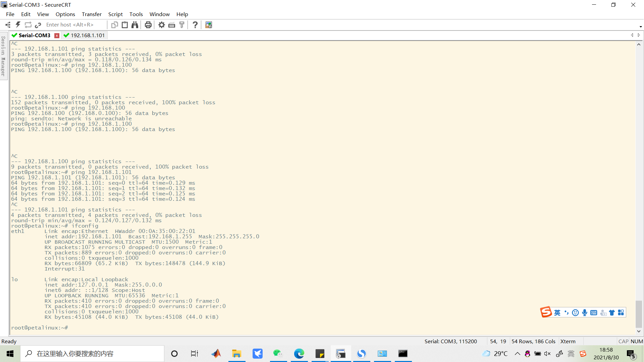Open the keymap editor keyboard icon
This screenshot has height=362, width=644.
[172, 24]
